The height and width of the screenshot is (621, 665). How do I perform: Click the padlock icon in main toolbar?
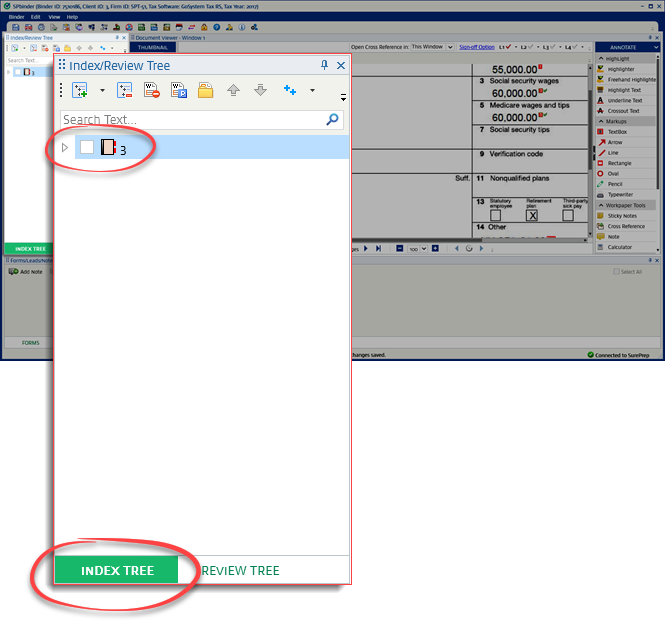click(x=204, y=27)
